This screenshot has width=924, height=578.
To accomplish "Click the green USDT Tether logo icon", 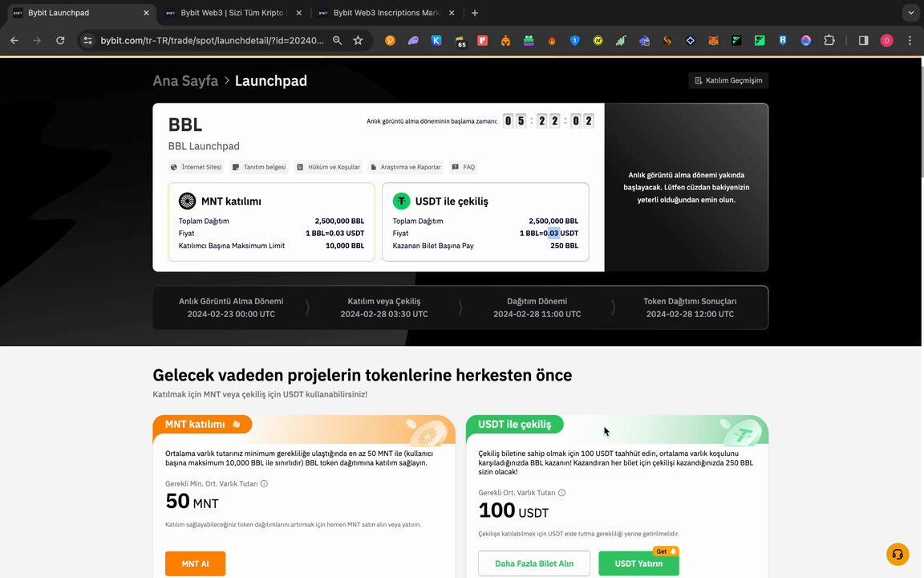I will [x=401, y=201].
